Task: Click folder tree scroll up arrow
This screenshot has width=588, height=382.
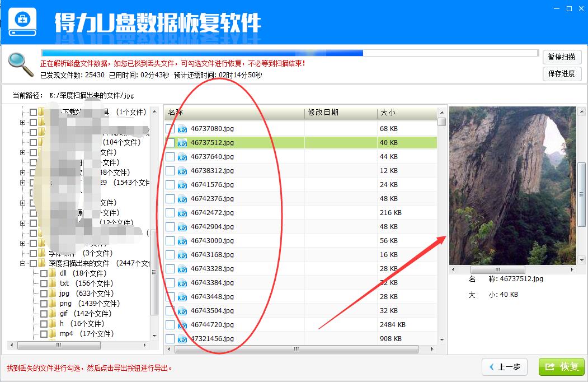Action: click(154, 112)
